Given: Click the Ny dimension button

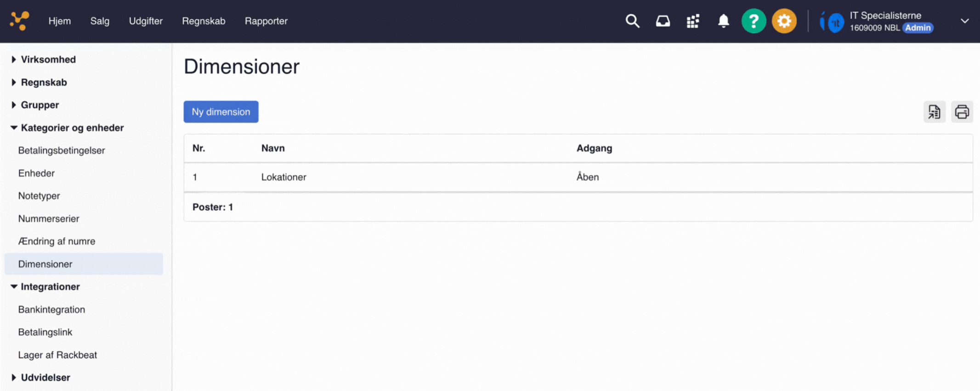Looking at the screenshot, I should click(221, 112).
